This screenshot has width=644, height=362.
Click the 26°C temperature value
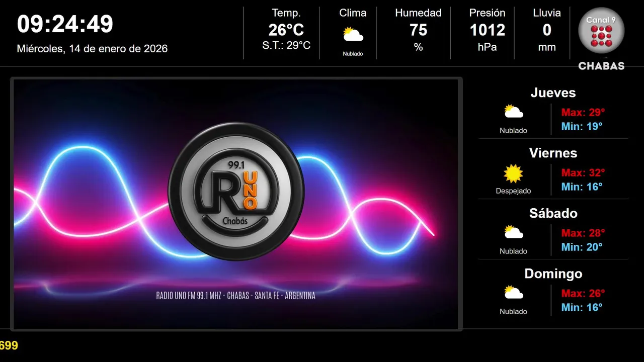286,30
